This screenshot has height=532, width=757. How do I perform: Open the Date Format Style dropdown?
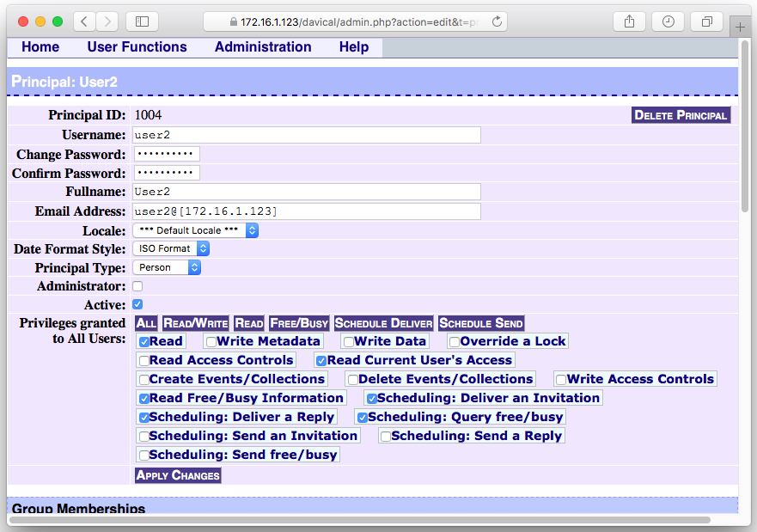[x=171, y=248]
